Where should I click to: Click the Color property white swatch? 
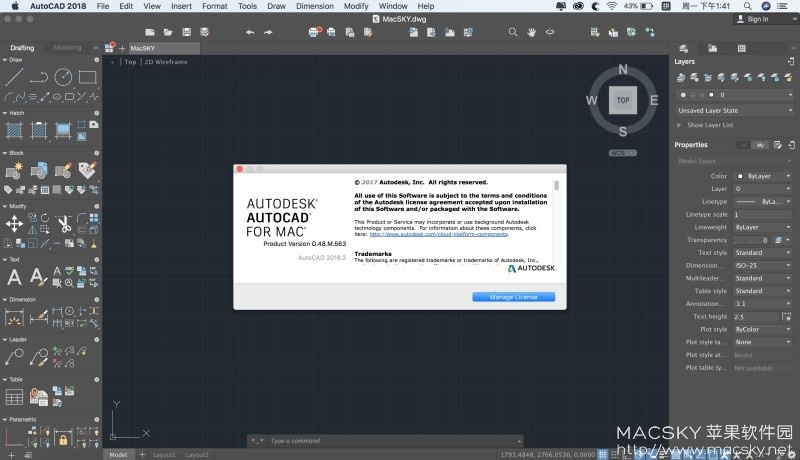tap(740, 176)
